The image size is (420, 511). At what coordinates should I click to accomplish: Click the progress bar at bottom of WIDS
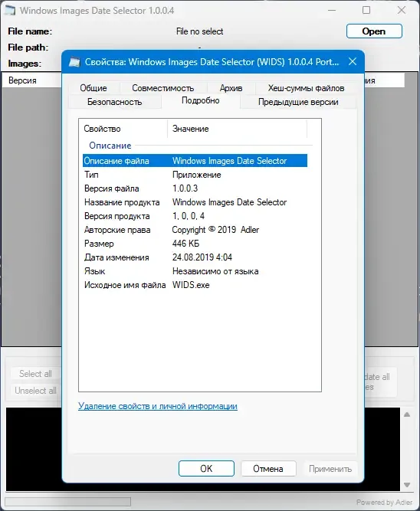click(67, 502)
